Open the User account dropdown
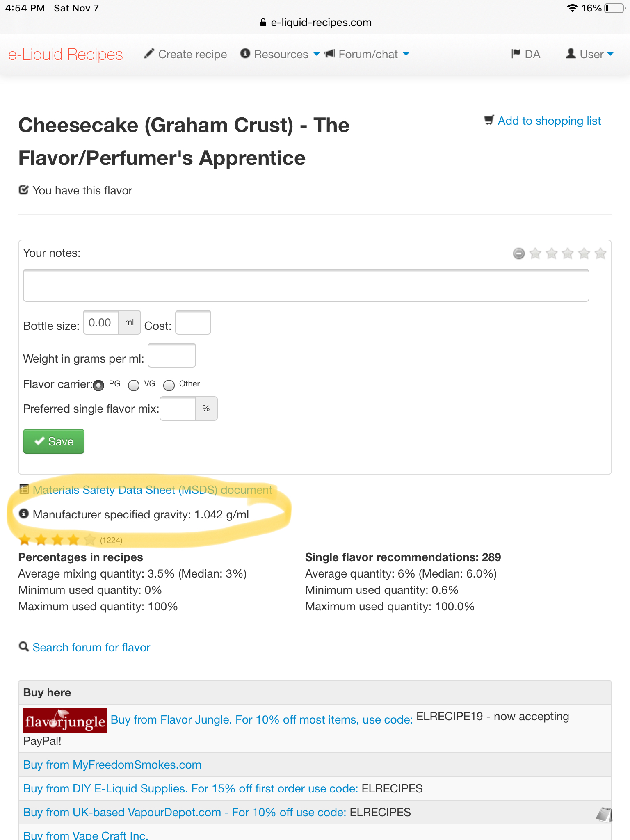630x840 pixels. (x=589, y=54)
